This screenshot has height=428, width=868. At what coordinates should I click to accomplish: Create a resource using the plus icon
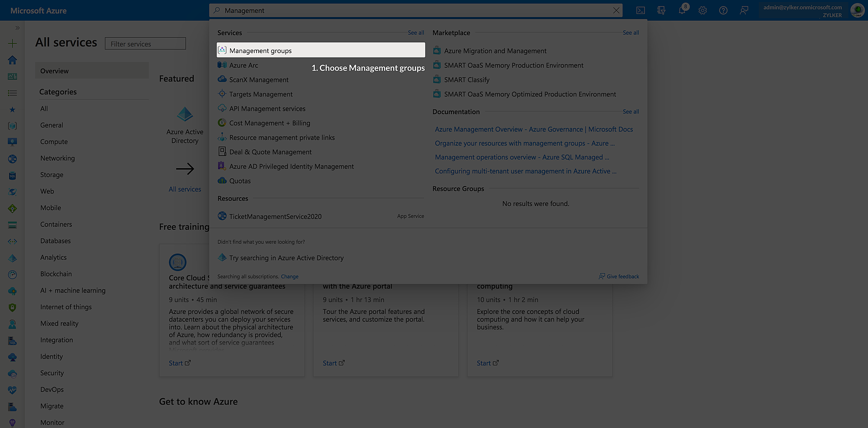(13, 43)
